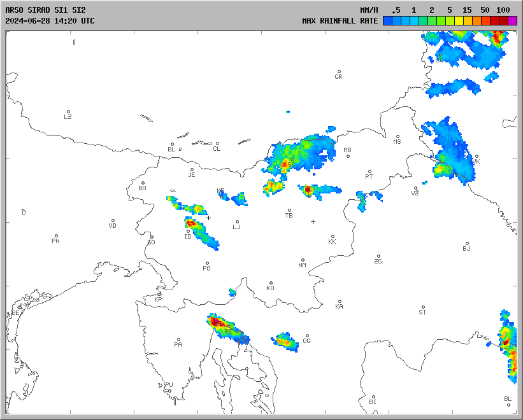Click the MM/H unit label
The image size is (523, 420).
pyautogui.click(x=369, y=10)
